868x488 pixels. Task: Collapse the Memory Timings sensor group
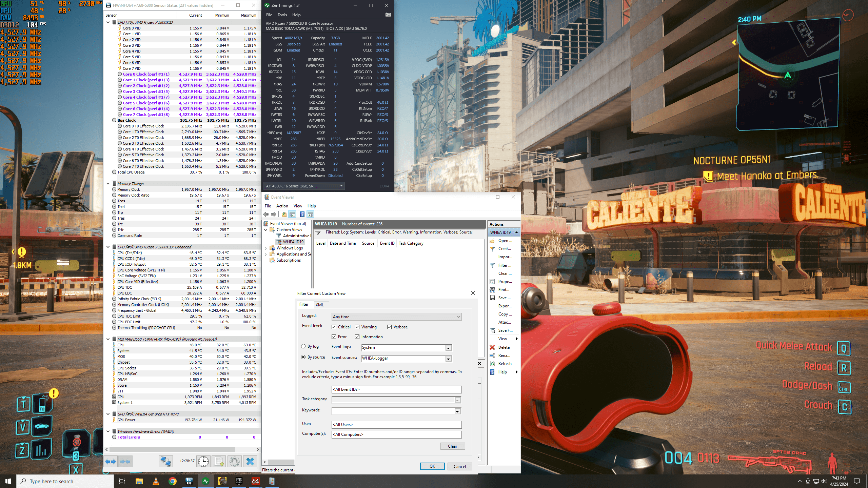click(108, 184)
